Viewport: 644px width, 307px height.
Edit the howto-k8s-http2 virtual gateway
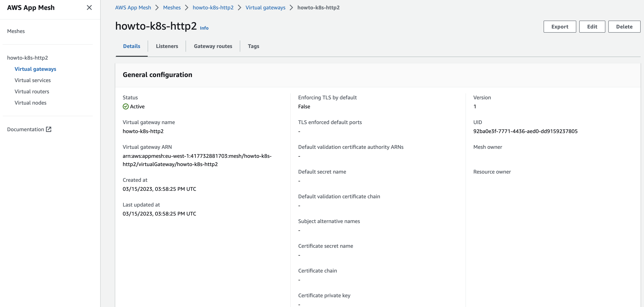[592, 26]
